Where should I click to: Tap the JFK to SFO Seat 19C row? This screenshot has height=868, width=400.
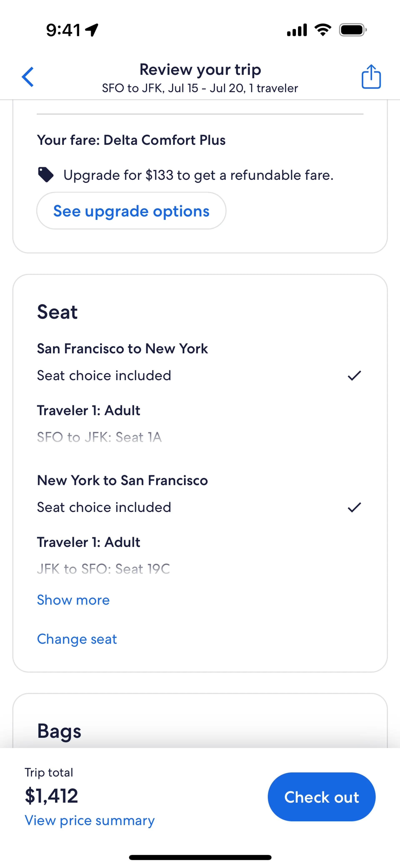103,569
